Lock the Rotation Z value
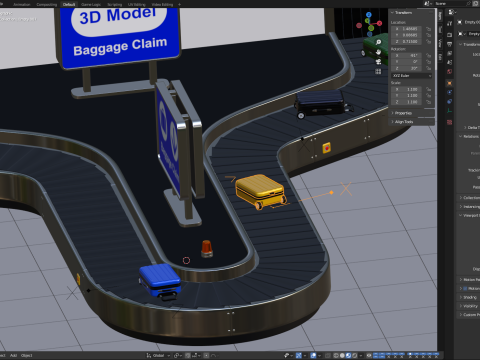The image size is (480, 360). point(429,68)
